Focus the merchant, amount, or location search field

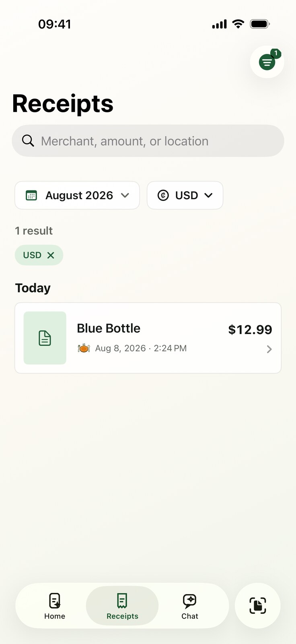coord(148,141)
